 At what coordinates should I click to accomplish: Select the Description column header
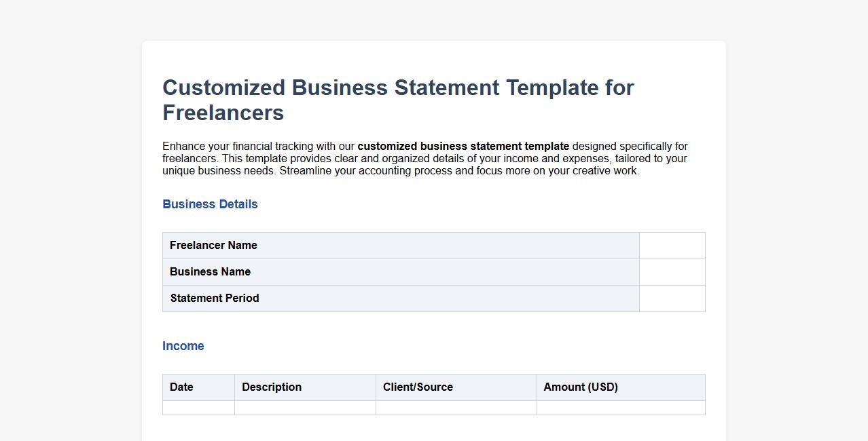point(272,387)
